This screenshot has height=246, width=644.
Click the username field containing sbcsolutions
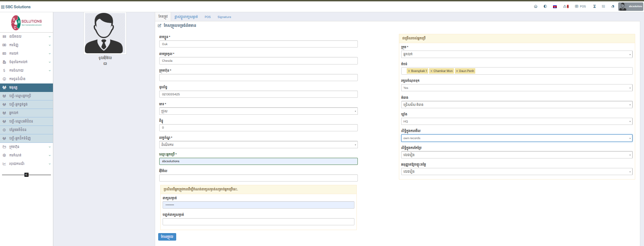point(258,162)
